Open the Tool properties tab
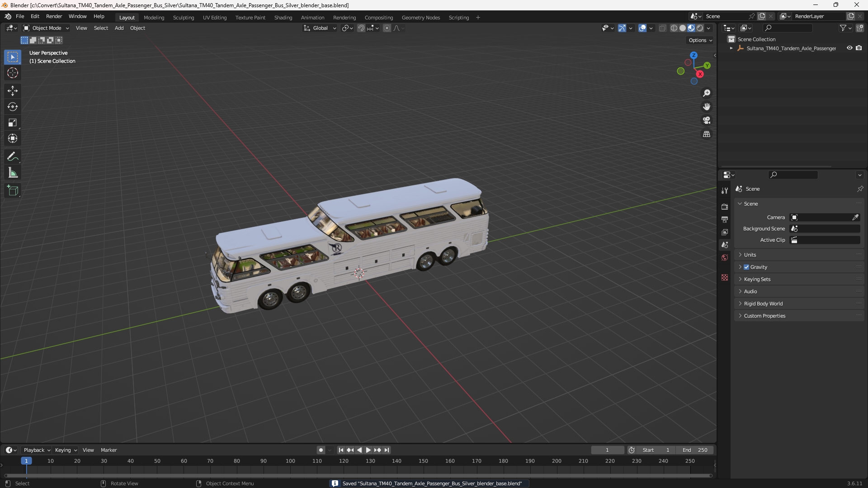 (725, 191)
